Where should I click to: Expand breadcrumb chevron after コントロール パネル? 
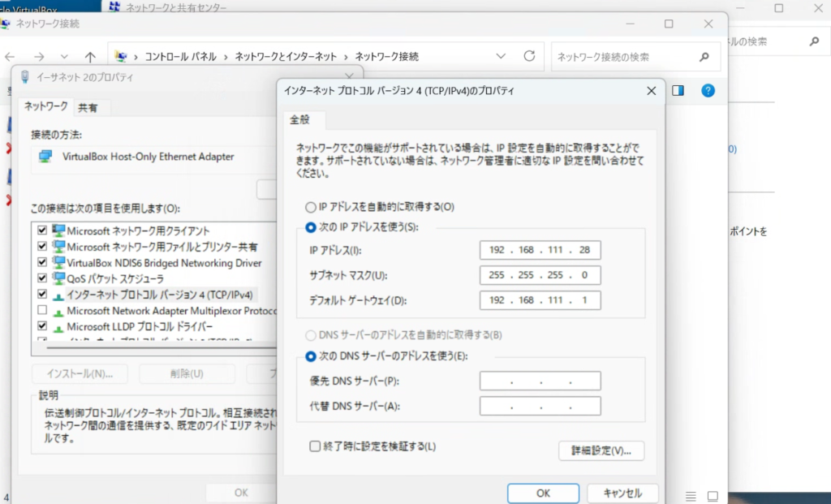tap(226, 57)
